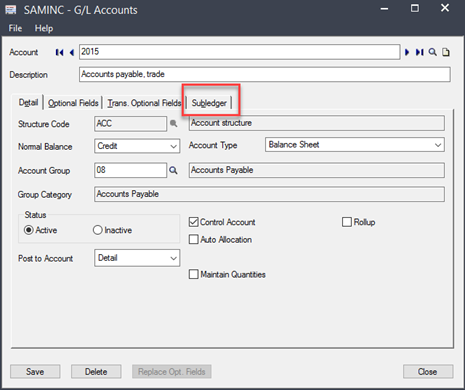Screen dimensions: 465x390
Task: Click the Account structure description field
Action: pos(317,123)
